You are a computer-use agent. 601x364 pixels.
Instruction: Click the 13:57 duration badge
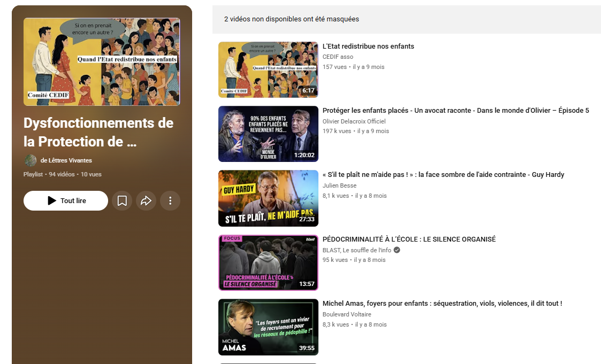(x=307, y=284)
